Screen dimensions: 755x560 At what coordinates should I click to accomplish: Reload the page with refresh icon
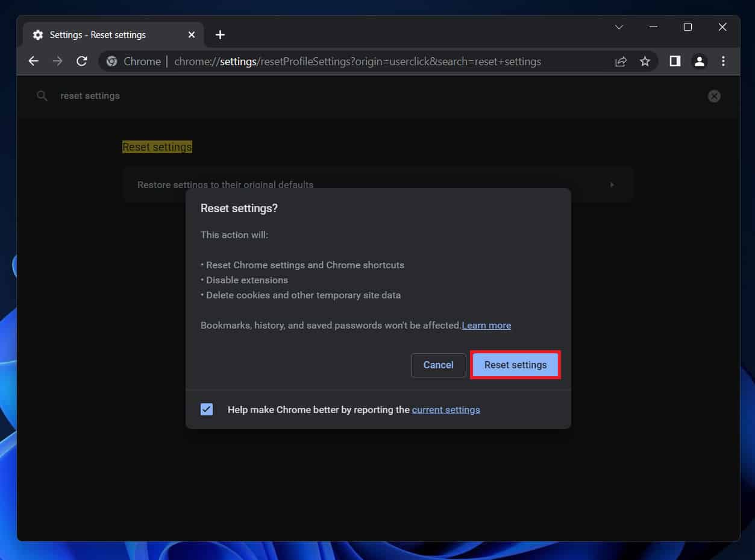click(x=82, y=61)
